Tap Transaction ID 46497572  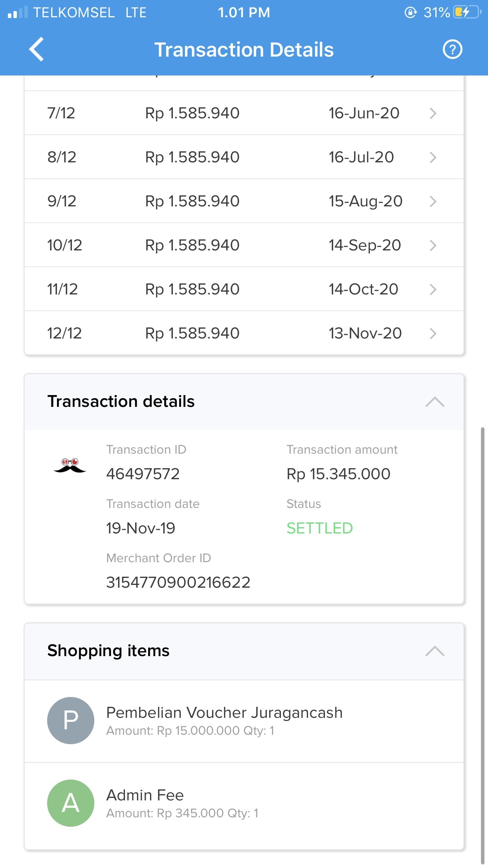[143, 474]
